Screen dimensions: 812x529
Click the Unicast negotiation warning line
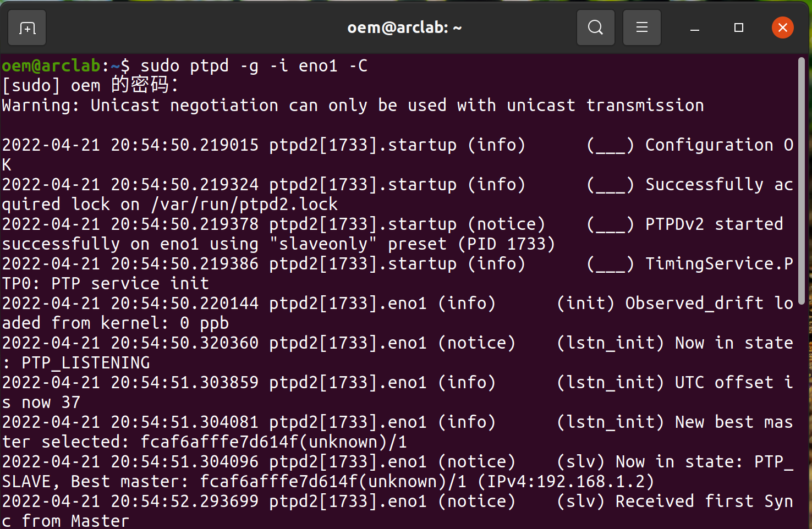(x=353, y=105)
